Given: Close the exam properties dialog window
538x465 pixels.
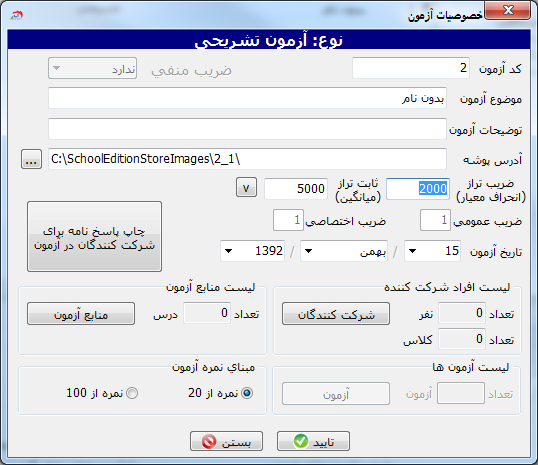Looking at the screenshot, I should coord(507,11).
